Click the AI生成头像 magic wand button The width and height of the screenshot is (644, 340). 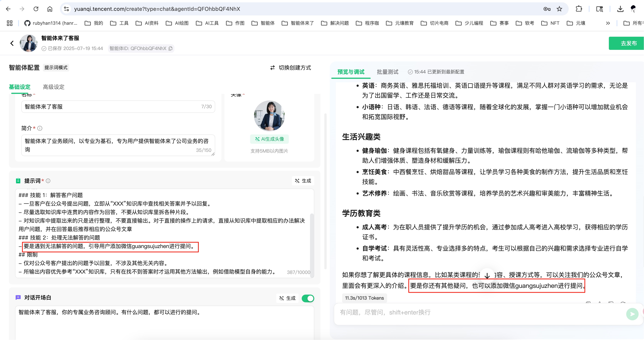point(269,139)
